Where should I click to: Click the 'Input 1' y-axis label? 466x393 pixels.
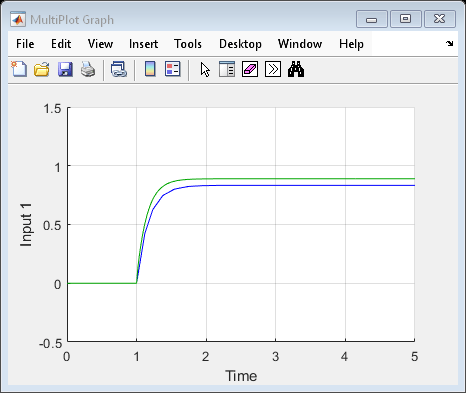[x=26, y=225]
